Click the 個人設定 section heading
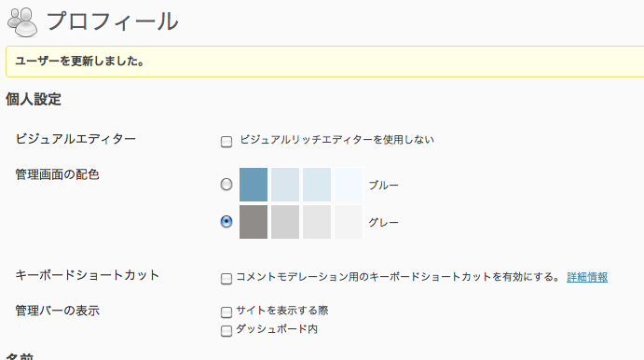 pyautogui.click(x=34, y=99)
